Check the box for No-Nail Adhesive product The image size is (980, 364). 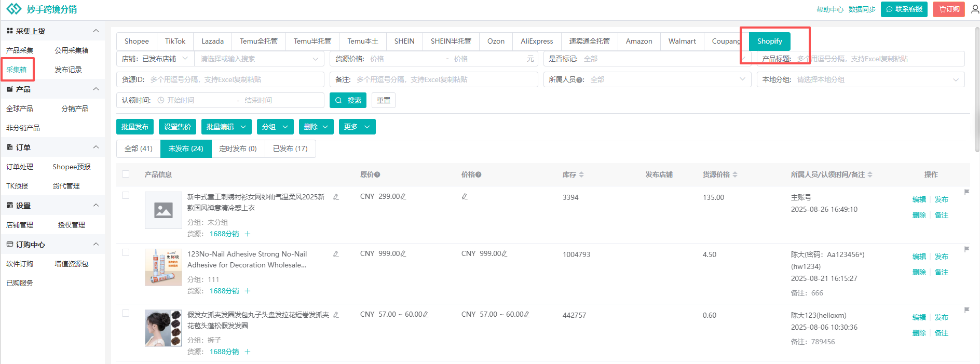pyautogui.click(x=126, y=253)
